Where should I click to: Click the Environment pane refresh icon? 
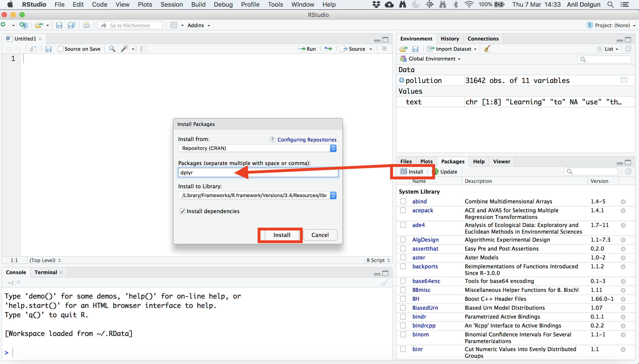tap(628, 49)
